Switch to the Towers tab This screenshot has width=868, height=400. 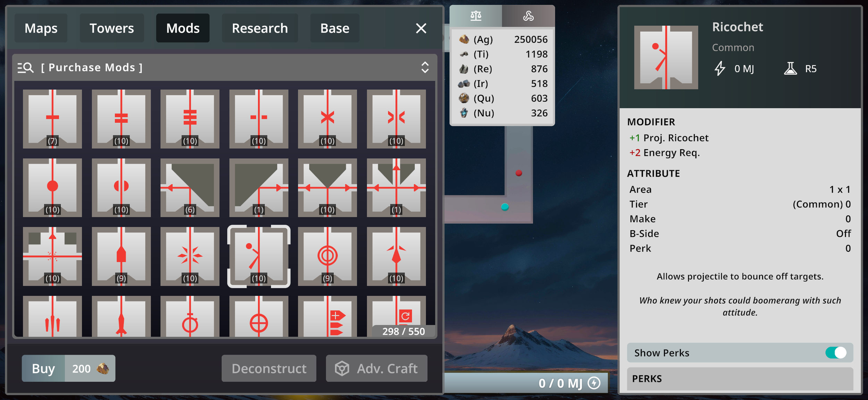click(x=111, y=28)
